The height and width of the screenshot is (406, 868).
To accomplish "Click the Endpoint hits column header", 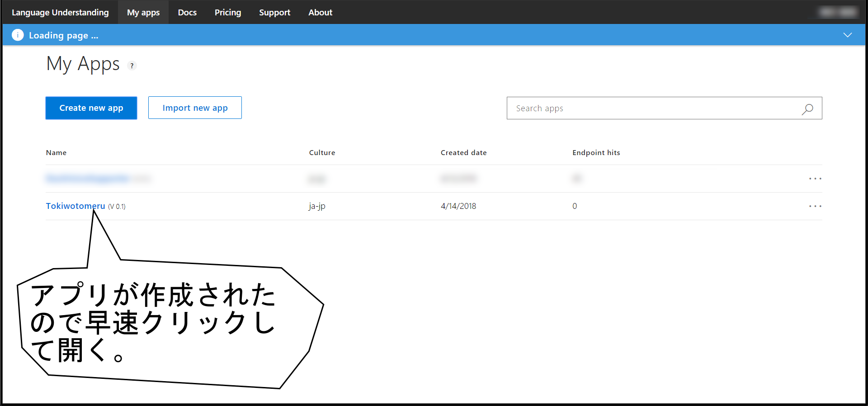I will point(596,153).
